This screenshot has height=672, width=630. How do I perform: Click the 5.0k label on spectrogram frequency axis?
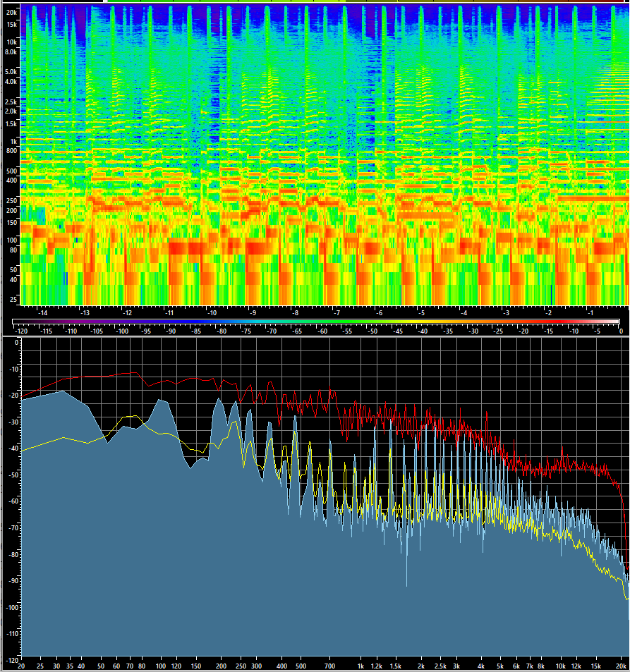coord(11,71)
